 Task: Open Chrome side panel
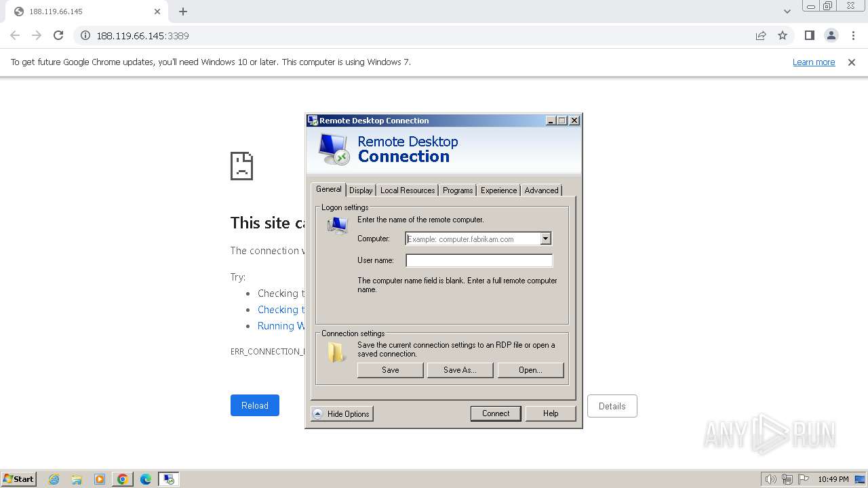(x=809, y=35)
